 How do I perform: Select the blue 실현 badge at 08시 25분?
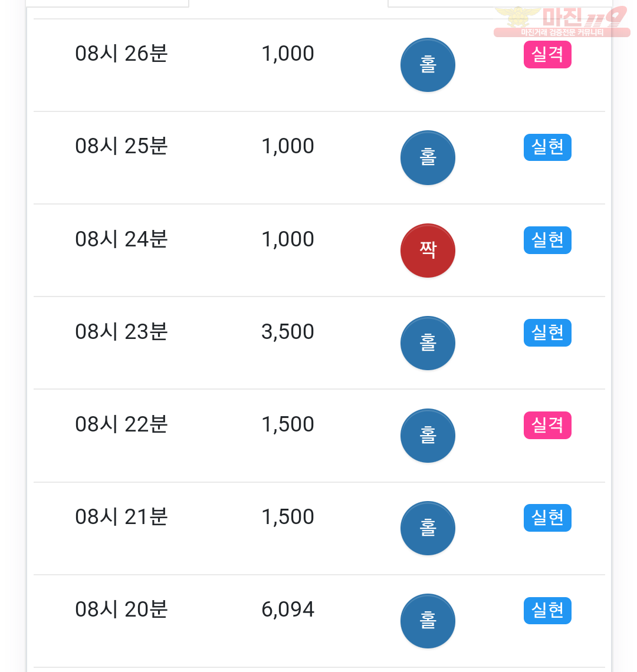click(x=547, y=147)
